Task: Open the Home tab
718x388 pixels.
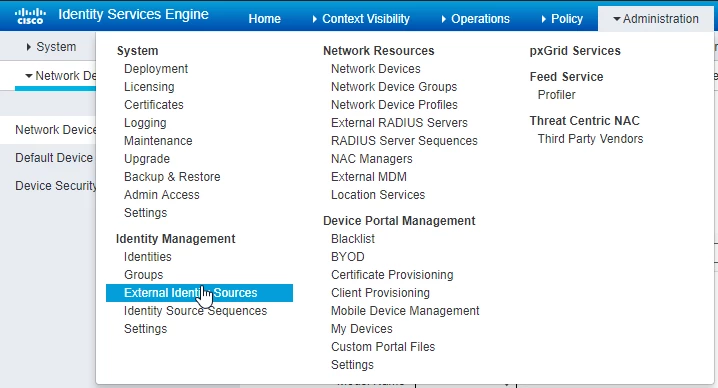Action: (264, 19)
